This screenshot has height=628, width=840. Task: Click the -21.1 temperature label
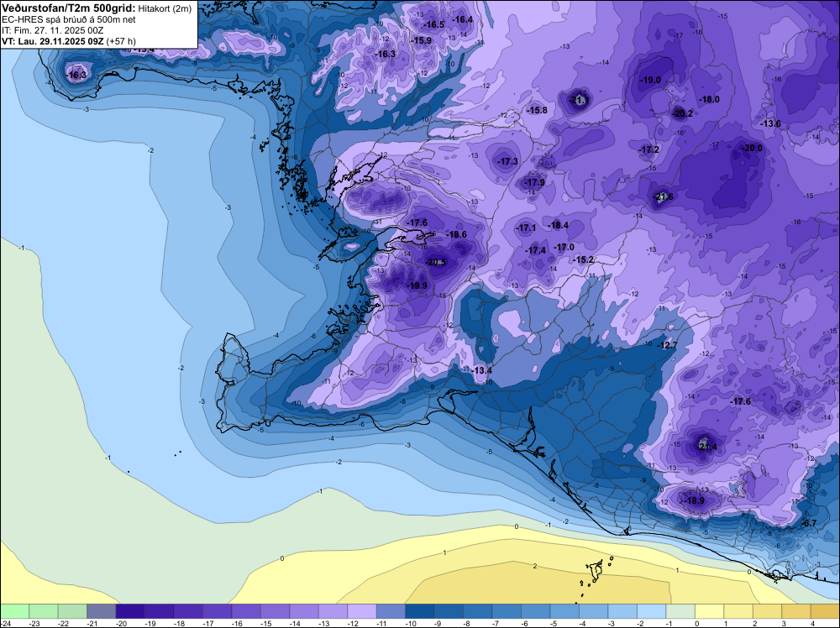(x=579, y=100)
